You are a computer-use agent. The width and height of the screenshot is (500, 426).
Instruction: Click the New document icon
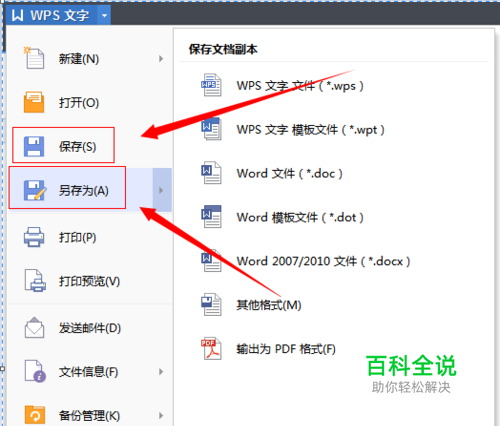34,58
